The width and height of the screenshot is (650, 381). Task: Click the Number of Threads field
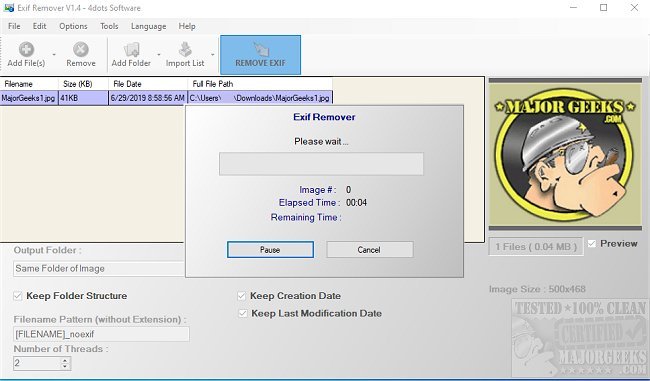tap(37, 364)
